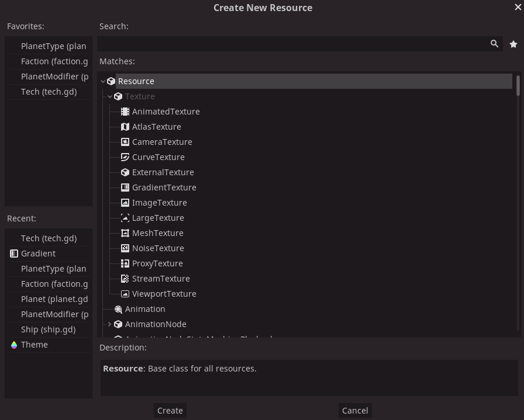This screenshot has height=420, width=524.
Task: Click the Cancel button
Action: (x=355, y=410)
